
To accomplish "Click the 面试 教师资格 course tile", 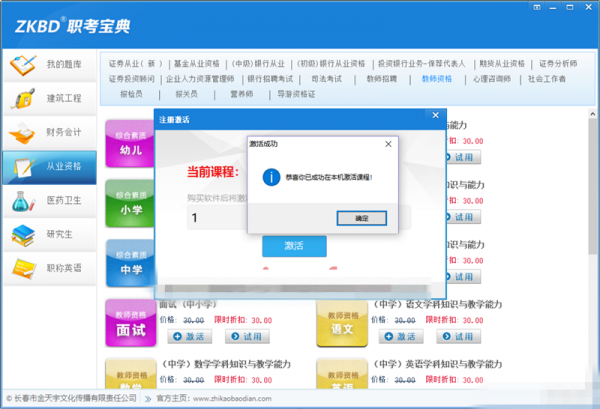I will [131, 323].
